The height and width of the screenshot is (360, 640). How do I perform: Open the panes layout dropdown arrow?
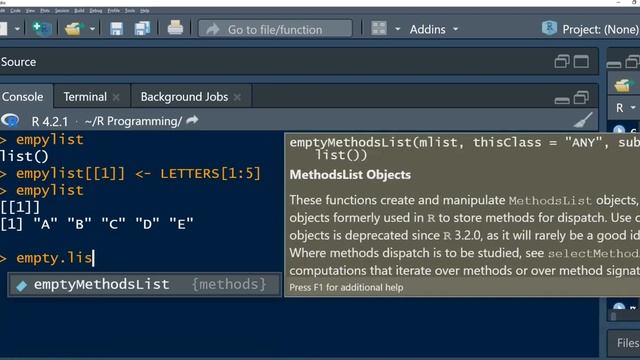coord(397,29)
